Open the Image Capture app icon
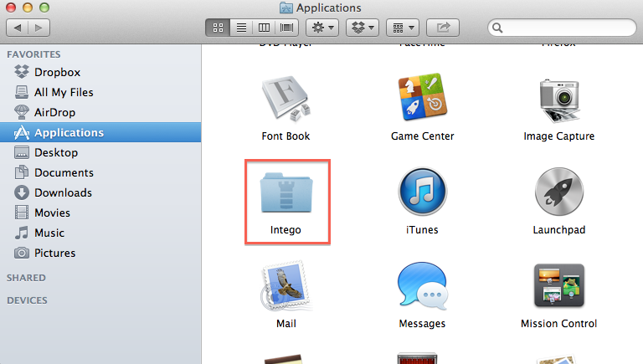Screen dimensions: 643x364 point(559,100)
